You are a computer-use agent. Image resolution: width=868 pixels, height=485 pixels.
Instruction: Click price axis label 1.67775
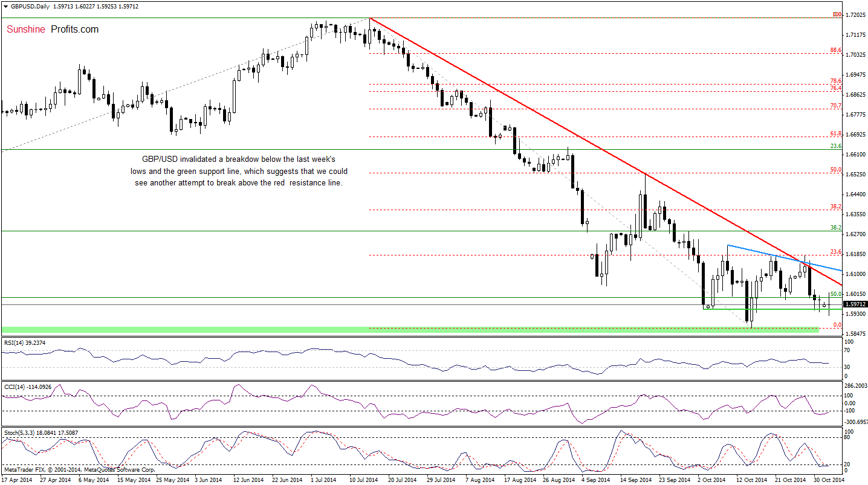[855, 115]
